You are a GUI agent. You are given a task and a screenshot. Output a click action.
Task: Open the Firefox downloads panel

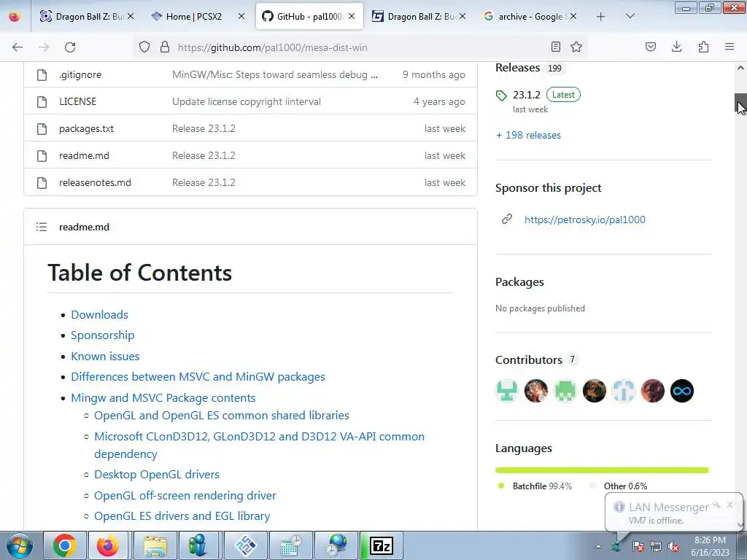point(676,47)
